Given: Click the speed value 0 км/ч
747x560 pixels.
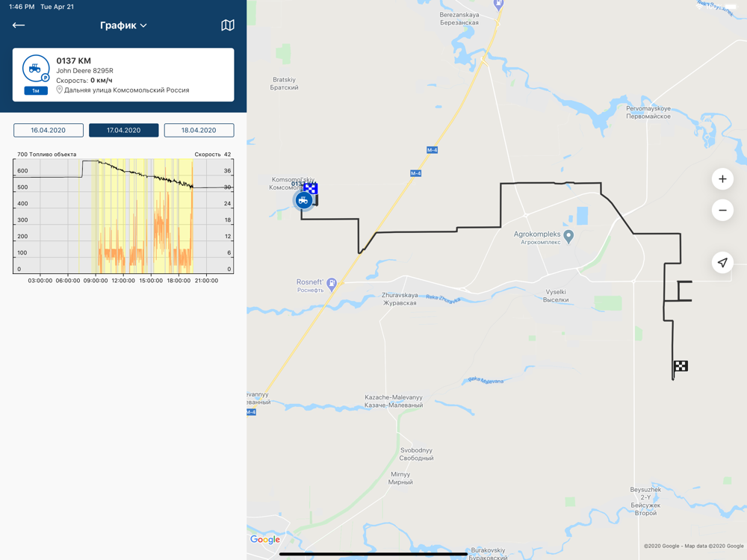Looking at the screenshot, I should click(x=102, y=80).
